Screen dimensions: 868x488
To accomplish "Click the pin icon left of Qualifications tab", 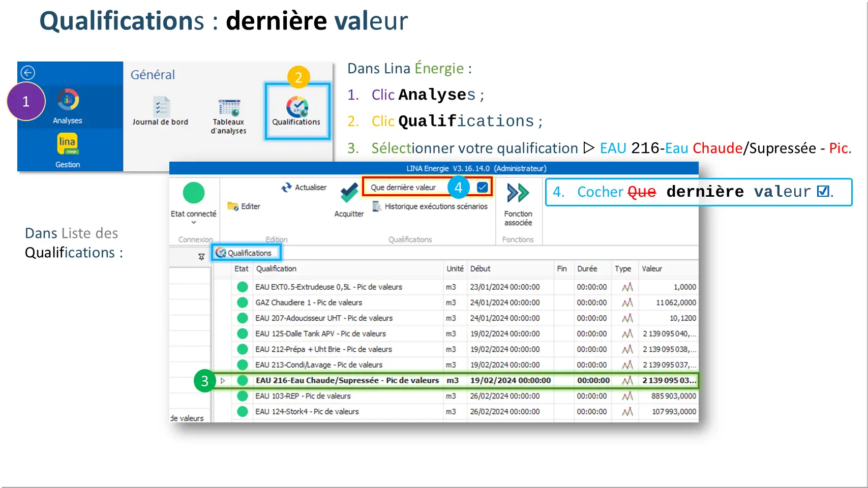I will click(x=201, y=257).
